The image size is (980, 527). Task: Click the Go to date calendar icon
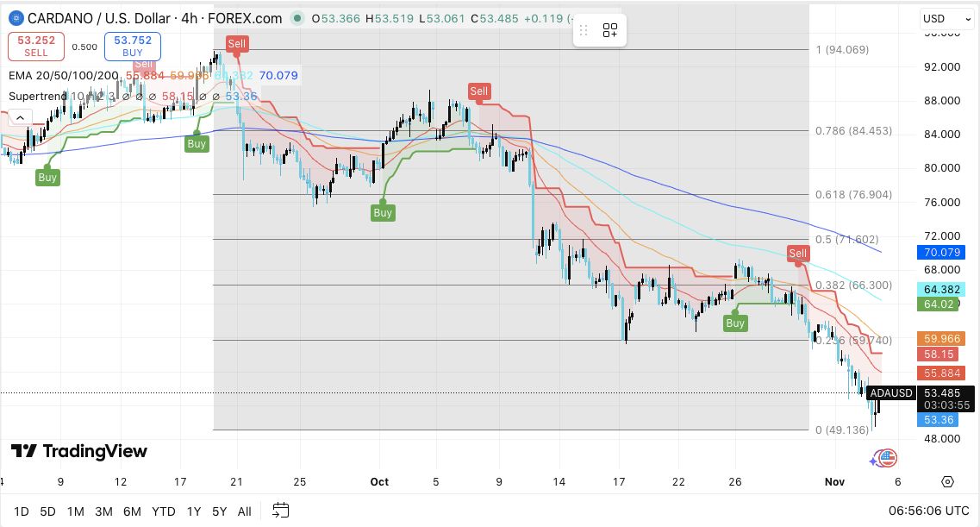pyautogui.click(x=280, y=511)
